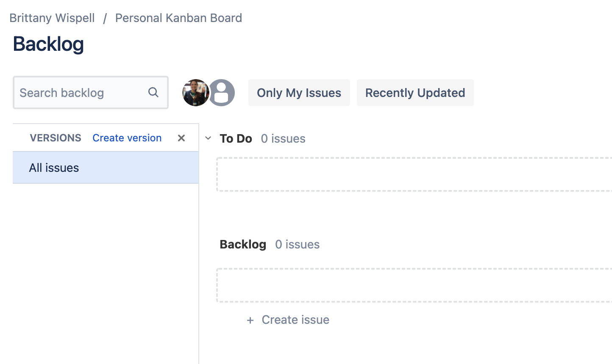Image resolution: width=612 pixels, height=364 pixels.
Task: Click the Backlog section heading
Action: 243,245
